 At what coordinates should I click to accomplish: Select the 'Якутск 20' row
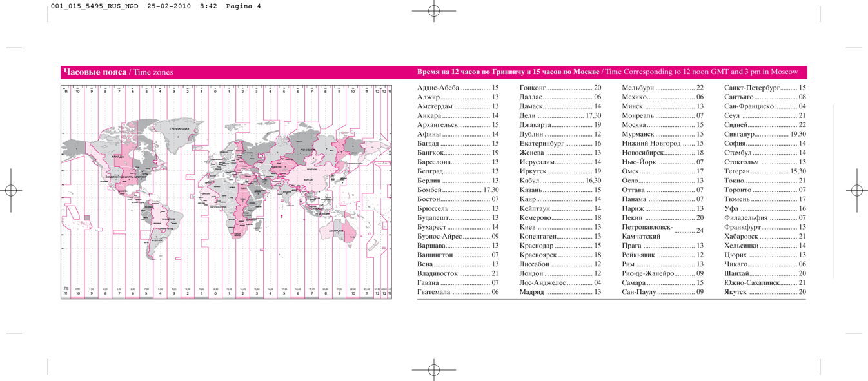[765, 292]
